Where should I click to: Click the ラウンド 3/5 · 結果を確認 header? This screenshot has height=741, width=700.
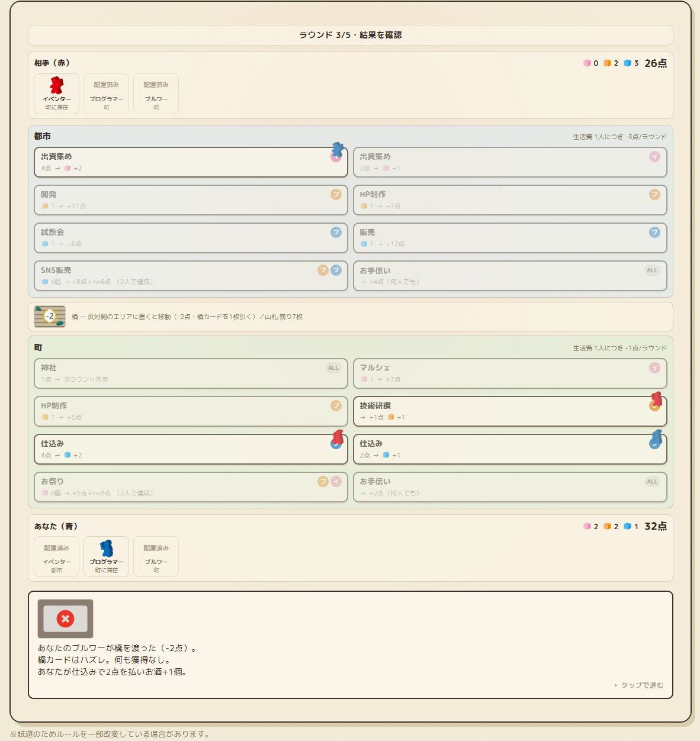tap(351, 35)
